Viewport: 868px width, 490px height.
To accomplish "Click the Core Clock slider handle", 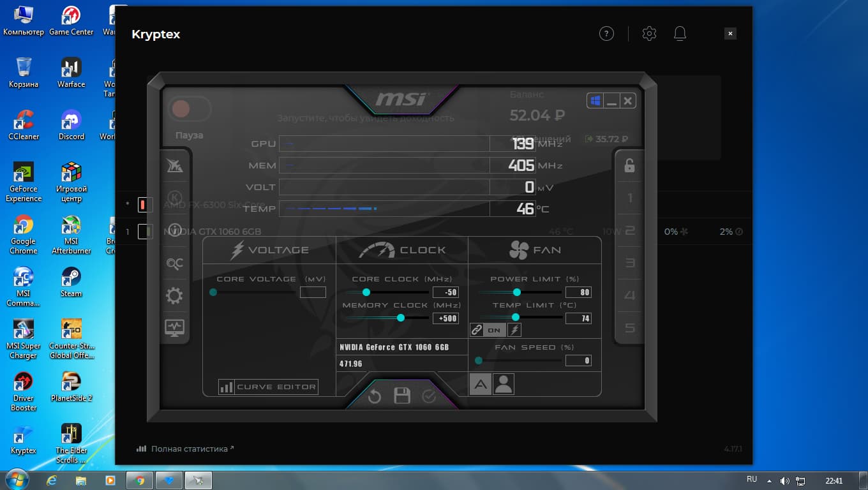I will (366, 292).
